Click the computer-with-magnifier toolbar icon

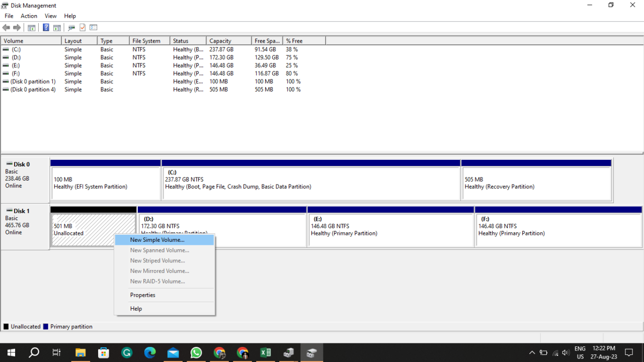[x=71, y=27]
